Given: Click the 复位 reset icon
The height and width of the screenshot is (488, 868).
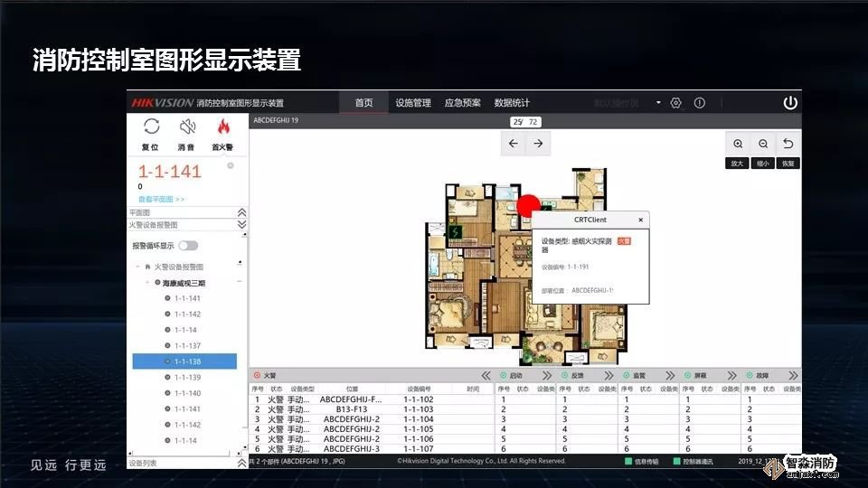Looking at the screenshot, I should coord(151,127).
